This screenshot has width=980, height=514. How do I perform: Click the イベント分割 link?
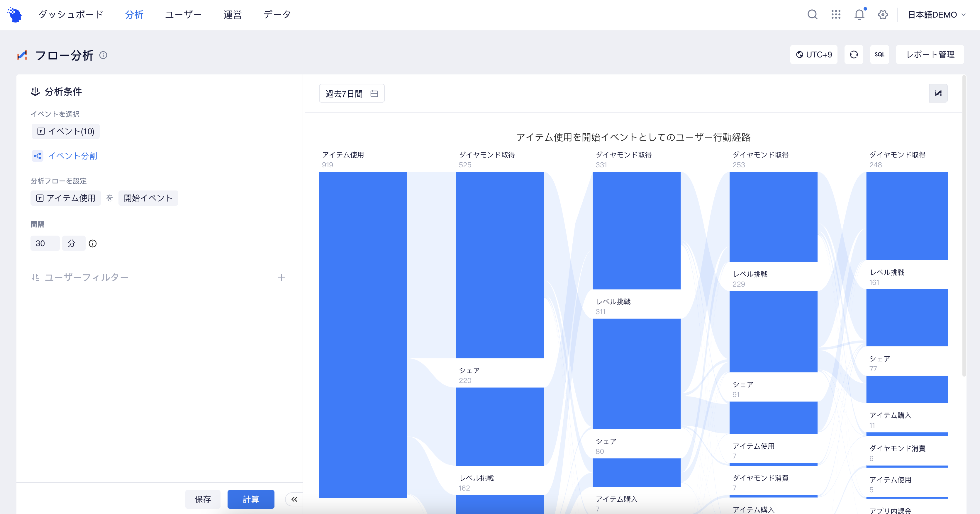[x=73, y=156]
